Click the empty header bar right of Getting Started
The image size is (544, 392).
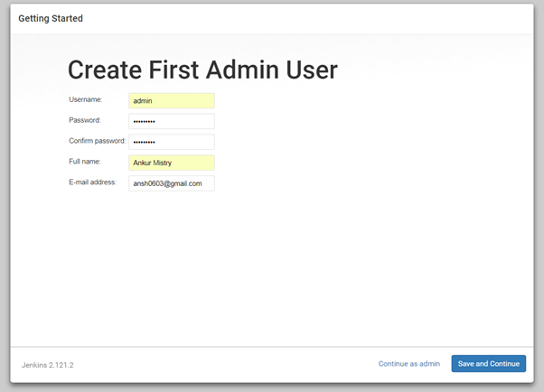point(316,18)
